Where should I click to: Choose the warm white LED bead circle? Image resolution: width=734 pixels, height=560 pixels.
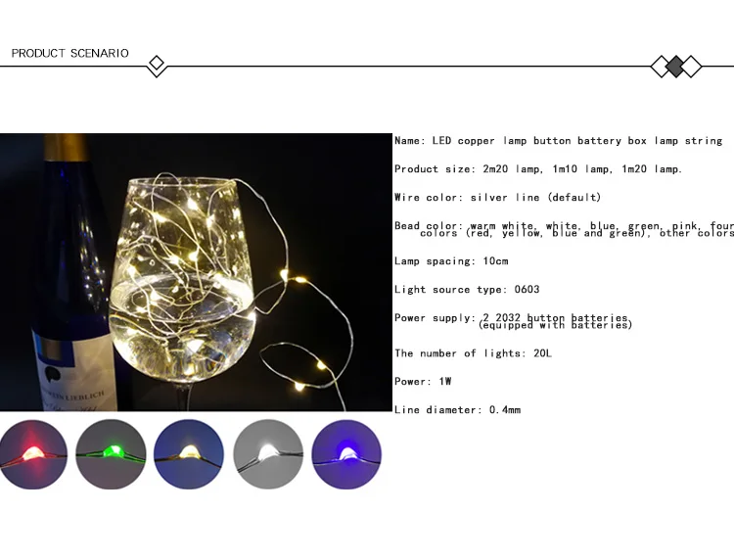point(189,454)
